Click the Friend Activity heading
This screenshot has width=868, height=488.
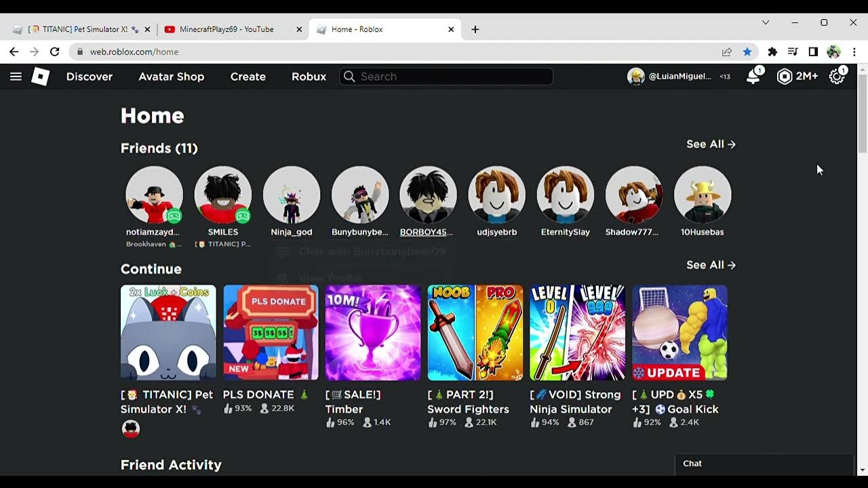point(171,465)
